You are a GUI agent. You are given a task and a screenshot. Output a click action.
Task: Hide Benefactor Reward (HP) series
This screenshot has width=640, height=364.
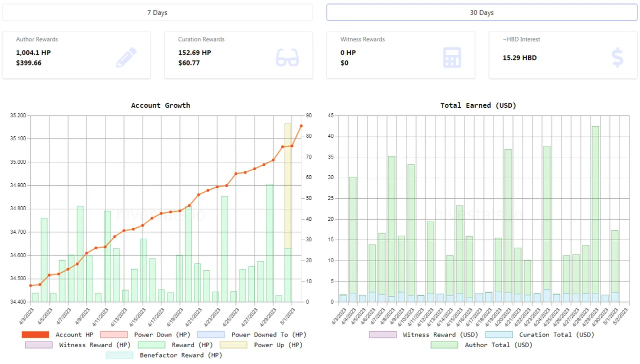(164, 355)
